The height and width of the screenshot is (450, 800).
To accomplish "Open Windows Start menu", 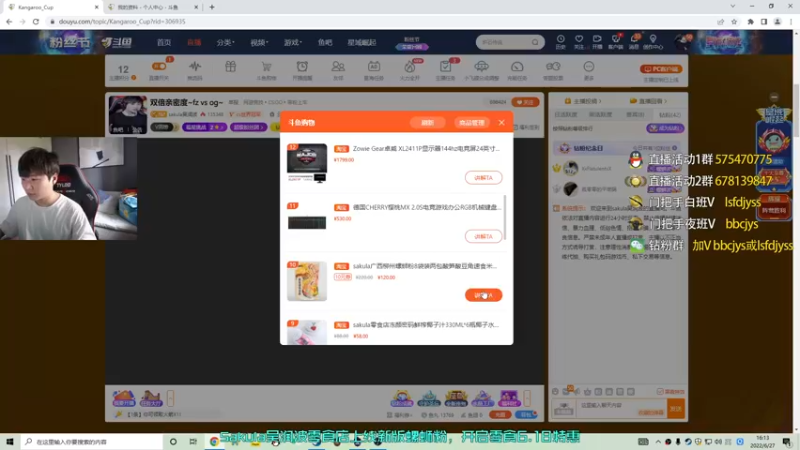I will click(9, 441).
